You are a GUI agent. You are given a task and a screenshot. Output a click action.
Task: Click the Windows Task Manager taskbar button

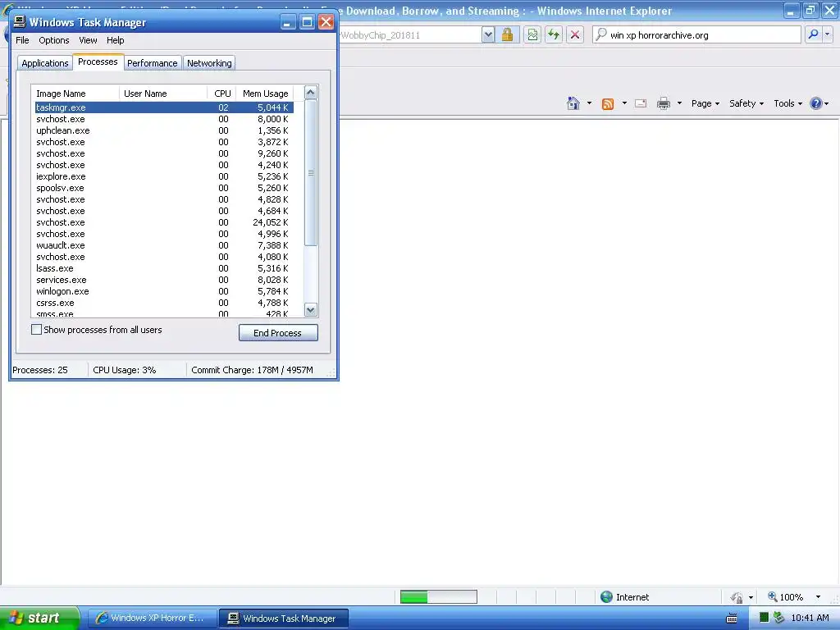[283, 619]
